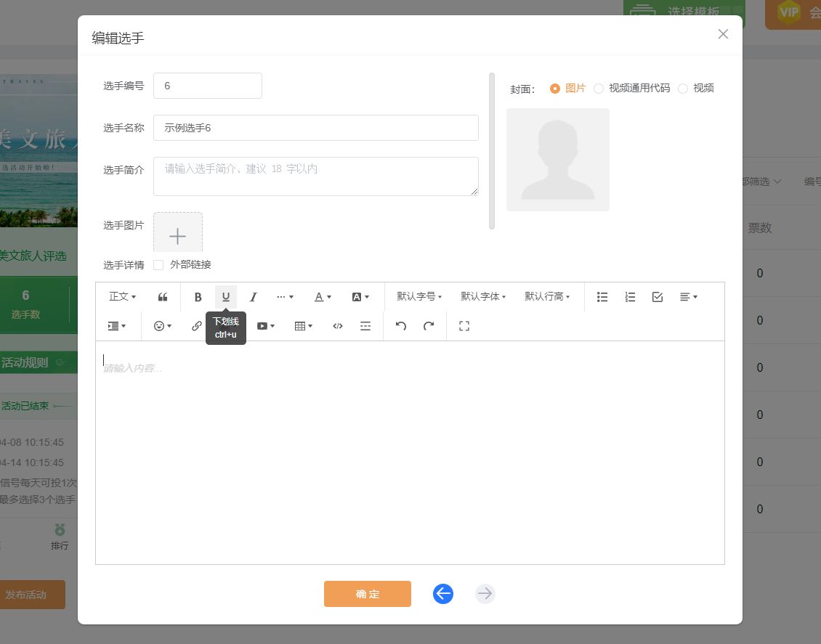Click the 选手简介 description text area
The image size is (821, 644).
(x=315, y=176)
